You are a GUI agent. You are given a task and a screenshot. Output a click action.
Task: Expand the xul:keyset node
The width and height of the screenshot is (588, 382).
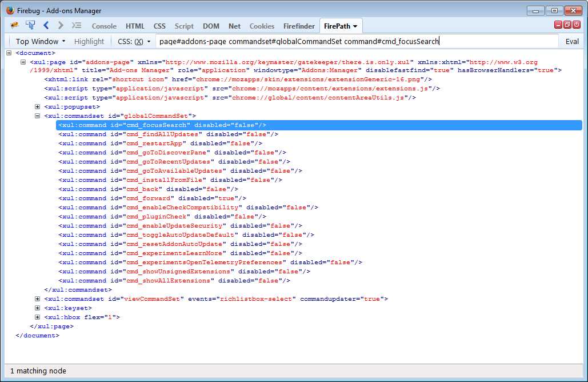click(x=38, y=308)
